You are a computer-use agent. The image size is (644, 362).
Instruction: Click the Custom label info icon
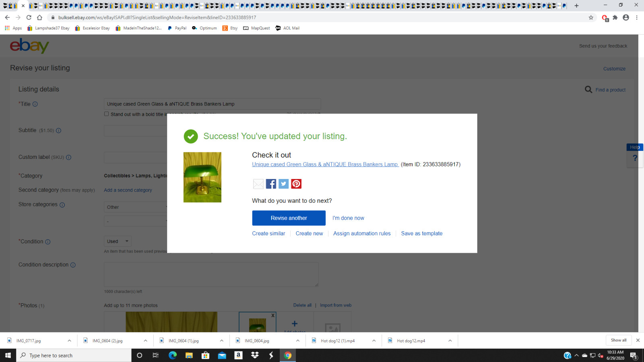click(68, 157)
